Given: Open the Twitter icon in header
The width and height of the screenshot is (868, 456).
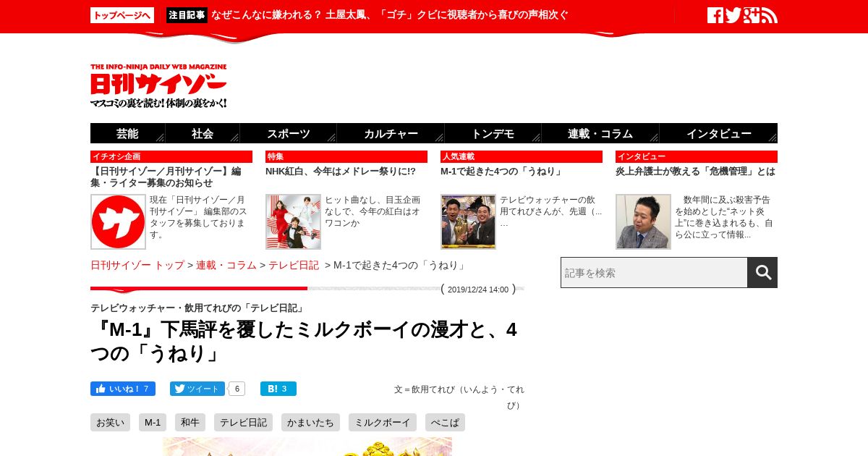Looking at the screenshot, I should coord(733,15).
